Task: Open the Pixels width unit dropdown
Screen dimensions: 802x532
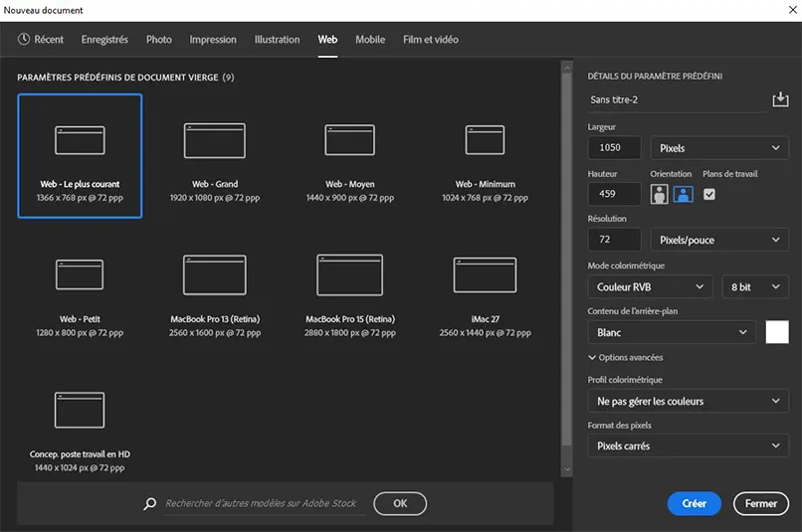Action: click(719, 148)
